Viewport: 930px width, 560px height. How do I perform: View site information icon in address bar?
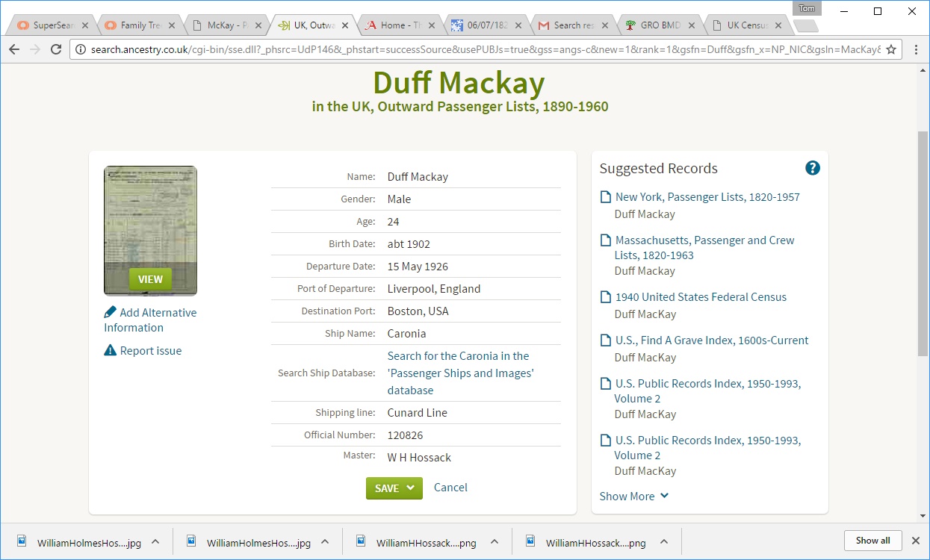pyautogui.click(x=81, y=49)
